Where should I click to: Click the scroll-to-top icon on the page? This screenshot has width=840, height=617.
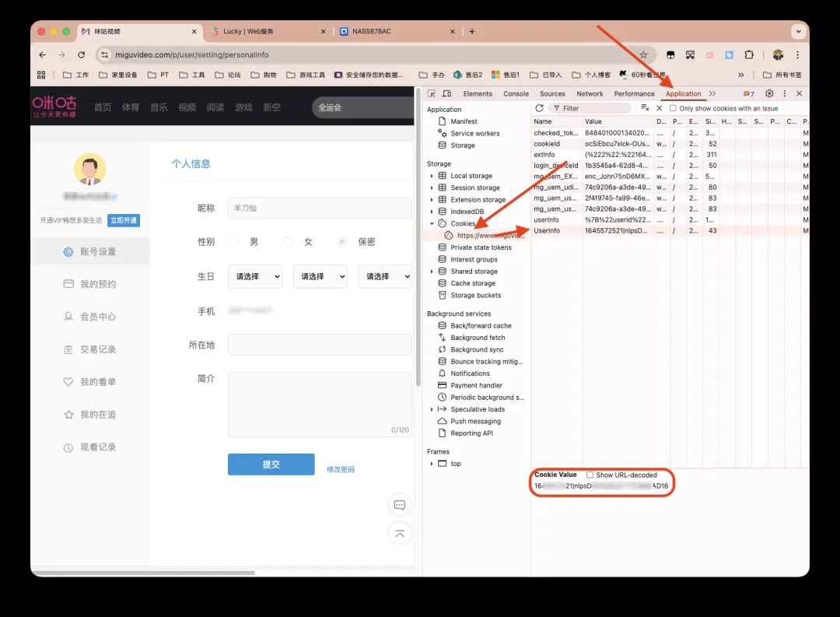coord(400,533)
